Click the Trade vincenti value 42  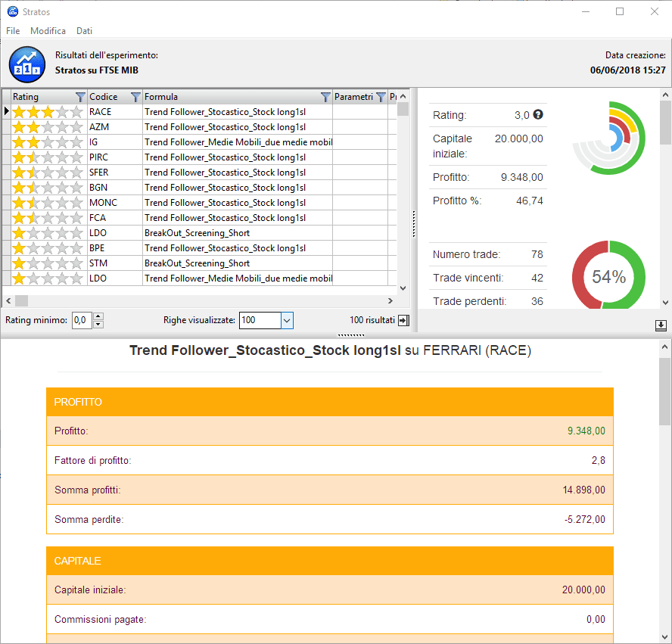tap(537, 278)
